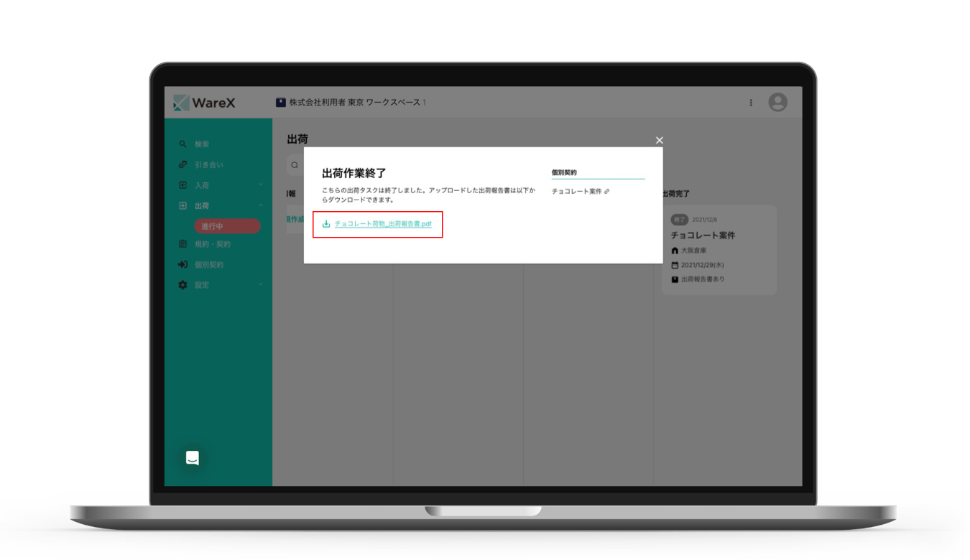Expand the 設定 sidebar section
Screen dimensions: 970x560
(260, 285)
